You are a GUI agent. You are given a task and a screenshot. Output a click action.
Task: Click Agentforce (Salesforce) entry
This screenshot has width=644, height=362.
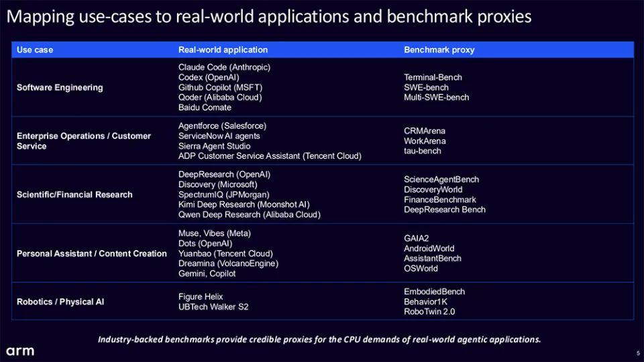click(222, 125)
